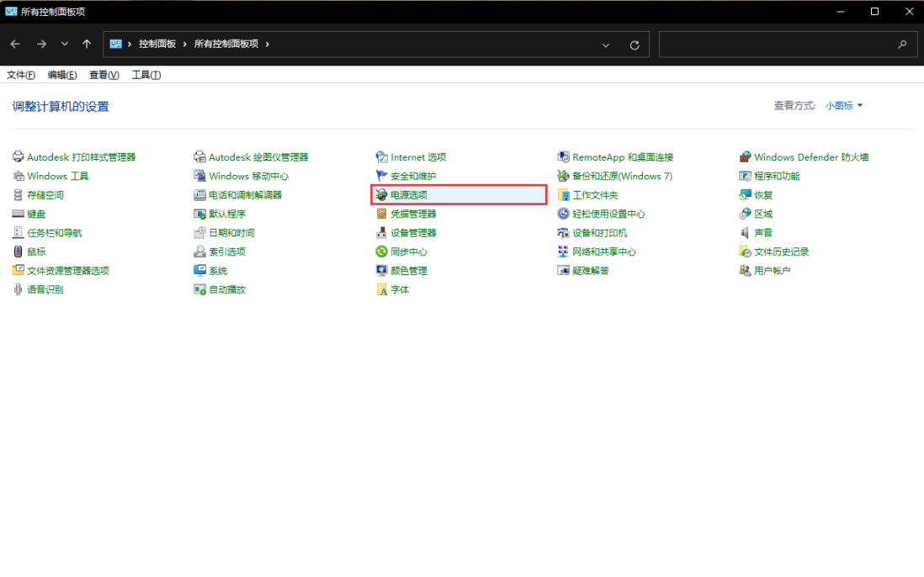
Task: Open the 电话和调制解调器 link
Action: (x=245, y=195)
